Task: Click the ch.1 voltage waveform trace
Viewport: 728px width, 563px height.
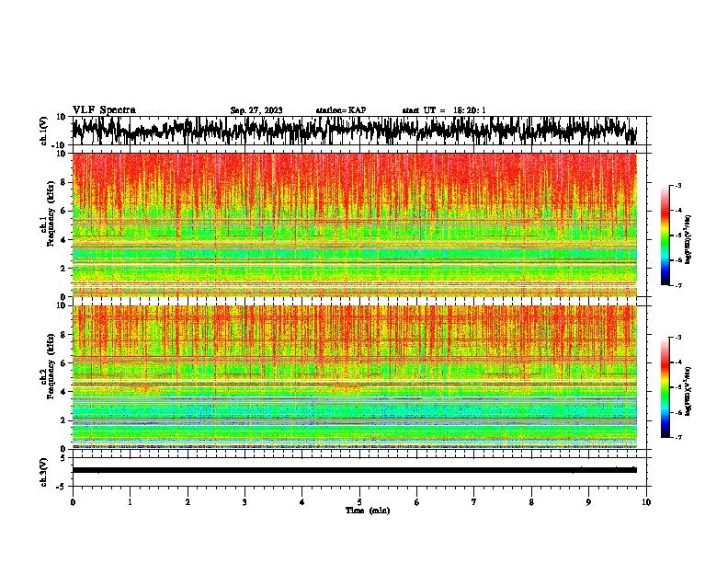Action: coord(354,131)
